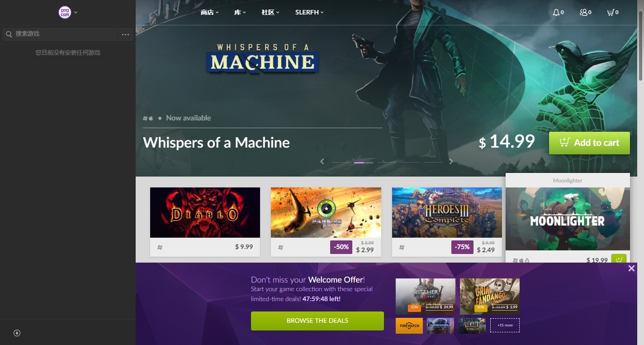Go to next banner slide arrow
The width and height of the screenshot is (644, 345).
451,161
